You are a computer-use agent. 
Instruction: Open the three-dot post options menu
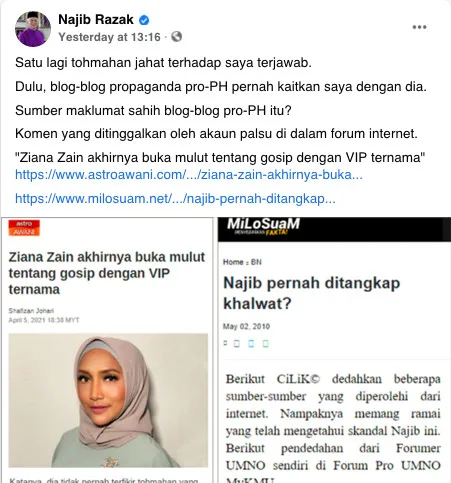tap(419, 27)
